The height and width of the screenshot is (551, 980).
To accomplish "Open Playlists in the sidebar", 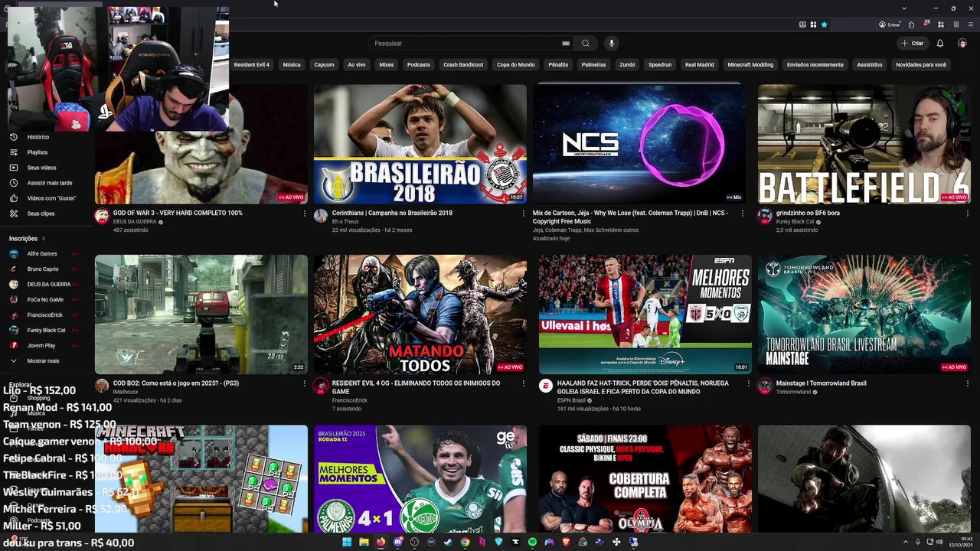I will pos(38,152).
